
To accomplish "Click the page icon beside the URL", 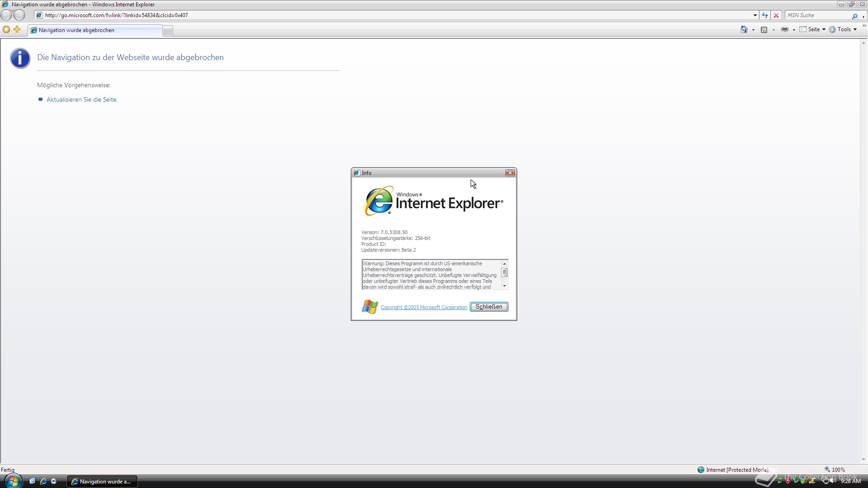I will point(39,15).
